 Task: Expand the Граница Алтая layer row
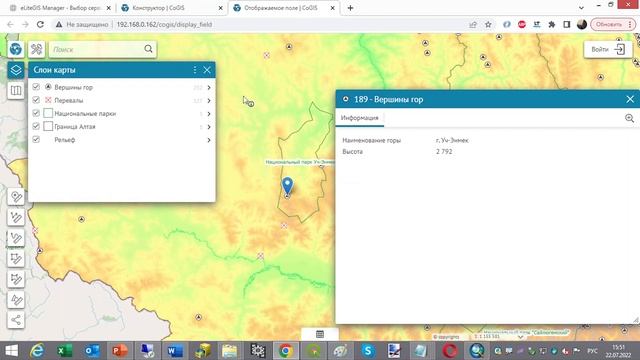tap(209, 127)
